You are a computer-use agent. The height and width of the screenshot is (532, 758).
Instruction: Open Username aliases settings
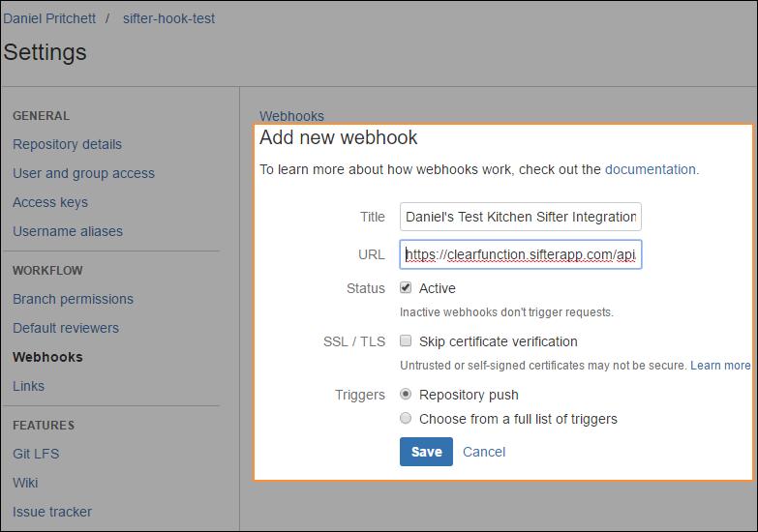pos(68,231)
